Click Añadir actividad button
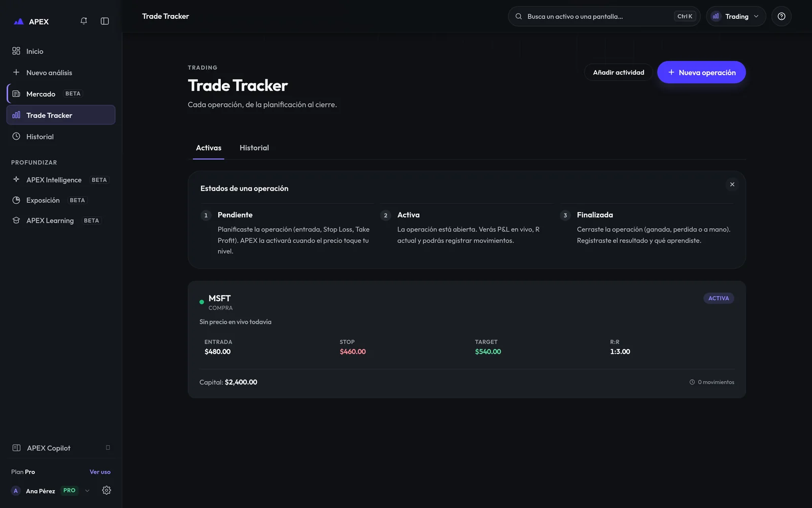Image resolution: width=812 pixels, height=508 pixels. [619, 73]
